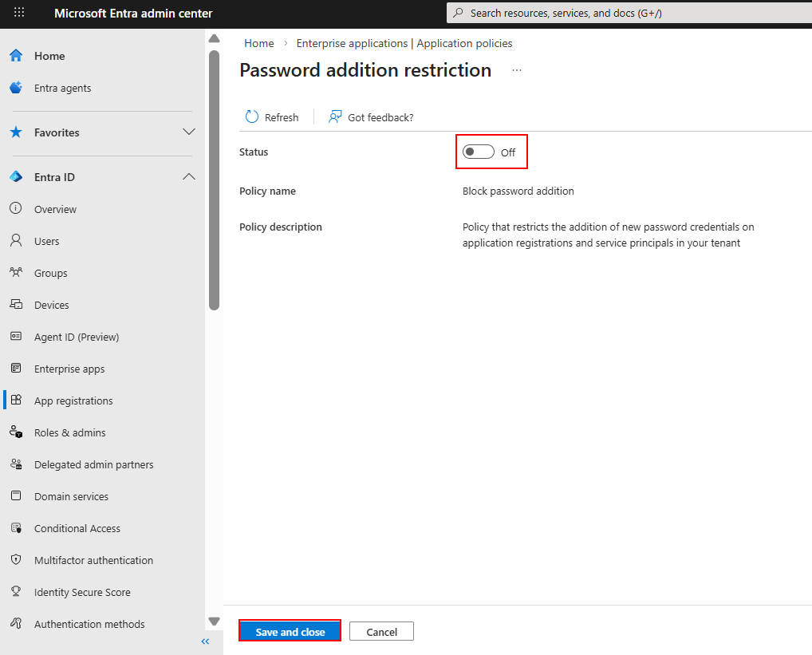The height and width of the screenshot is (655, 812).
Task: Collapse the sidebar with double-chevron icon
Action: point(205,641)
